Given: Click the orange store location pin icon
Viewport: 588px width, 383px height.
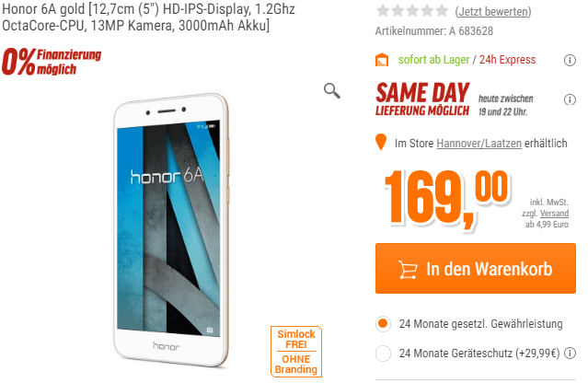Looking at the screenshot, I should [x=381, y=143].
